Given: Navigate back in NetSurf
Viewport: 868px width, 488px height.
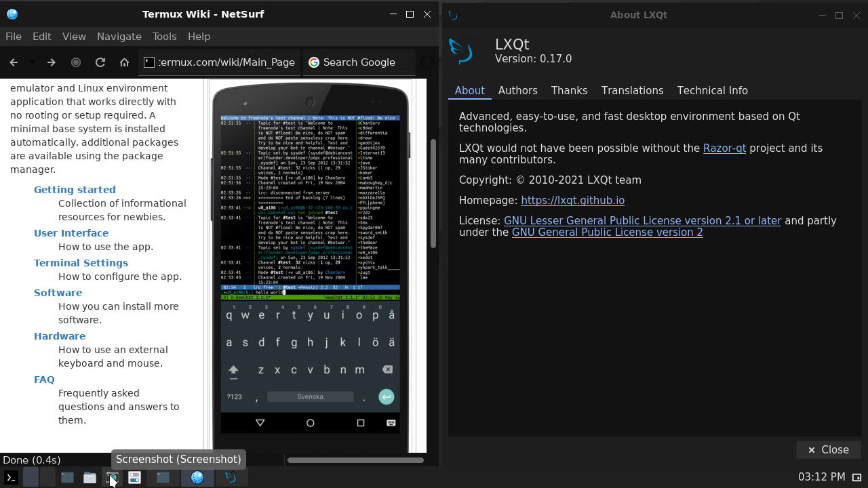Looking at the screenshot, I should tap(13, 62).
